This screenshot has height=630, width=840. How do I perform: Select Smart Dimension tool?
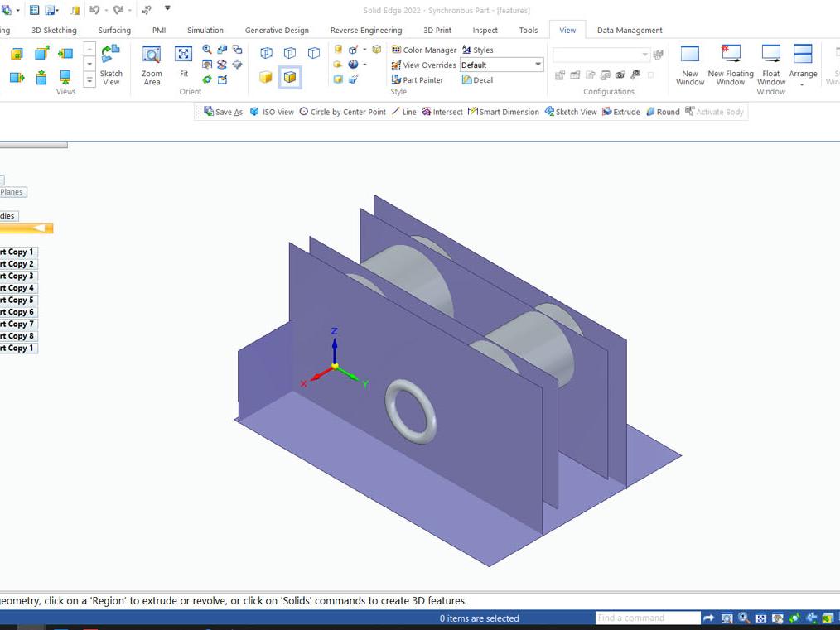pos(504,112)
